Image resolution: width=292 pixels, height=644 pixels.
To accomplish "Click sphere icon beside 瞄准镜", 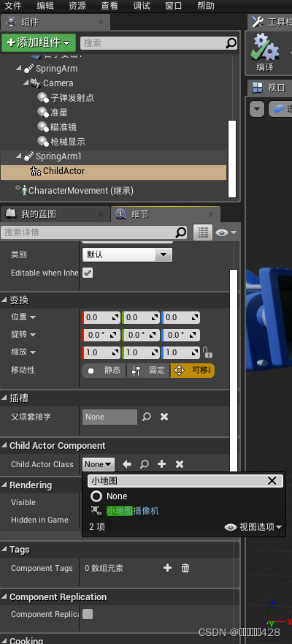I will click(x=43, y=127).
